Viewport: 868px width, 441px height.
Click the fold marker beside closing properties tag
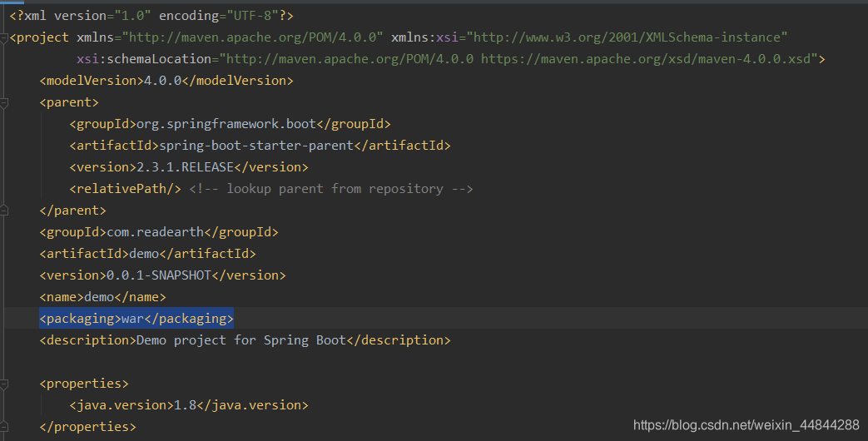[x=4, y=427]
